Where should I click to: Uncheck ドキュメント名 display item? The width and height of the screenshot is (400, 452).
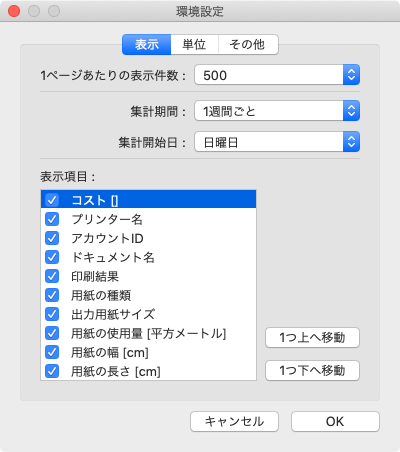(52, 257)
